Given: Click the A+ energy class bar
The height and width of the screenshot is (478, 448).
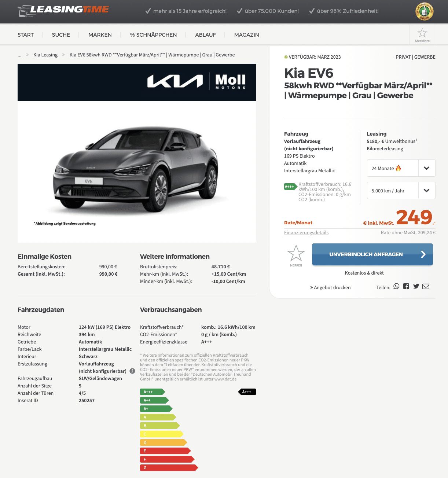Looking at the screenshot, I should 156,409.
